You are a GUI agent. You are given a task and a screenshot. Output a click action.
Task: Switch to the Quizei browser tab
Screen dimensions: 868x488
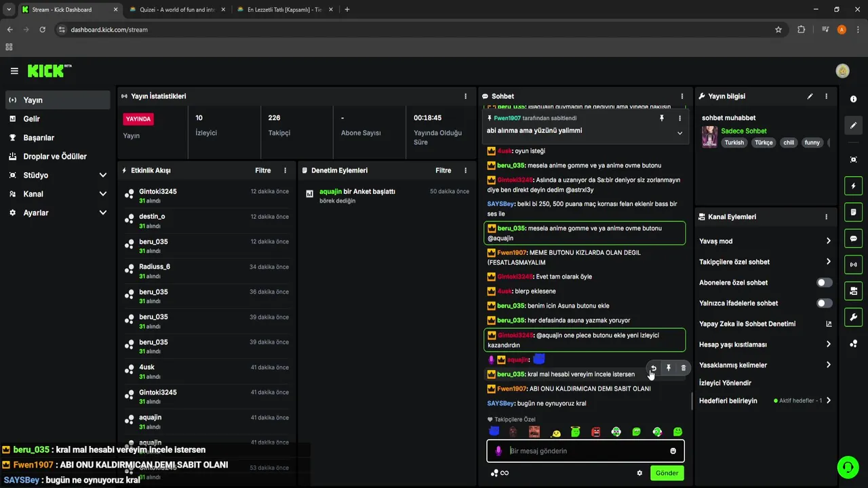tap(176, 9)
